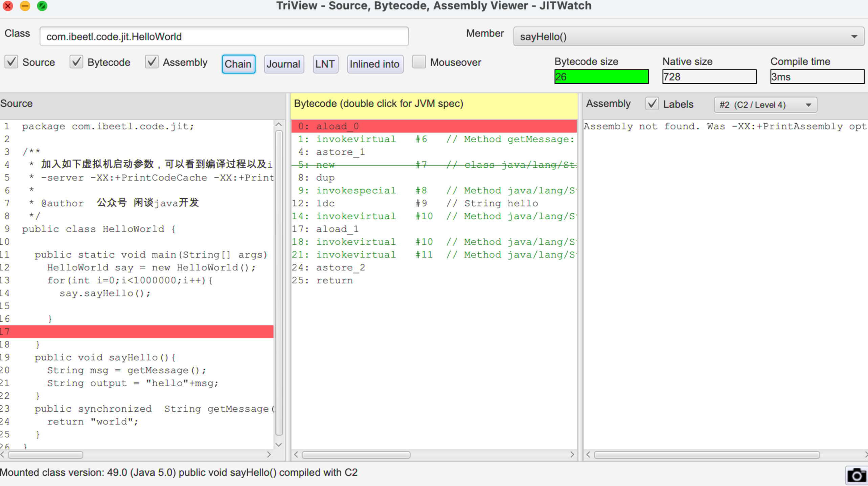Enable the Mouseover checkbox
This screenshot has width=868, height=486.
pos(419,62)
